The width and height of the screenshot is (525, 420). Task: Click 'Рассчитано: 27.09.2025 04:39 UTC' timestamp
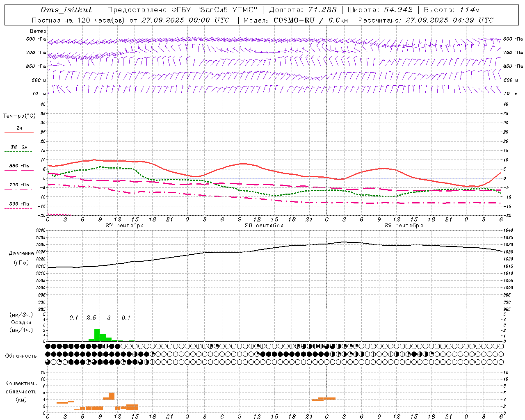coord(426,20)
